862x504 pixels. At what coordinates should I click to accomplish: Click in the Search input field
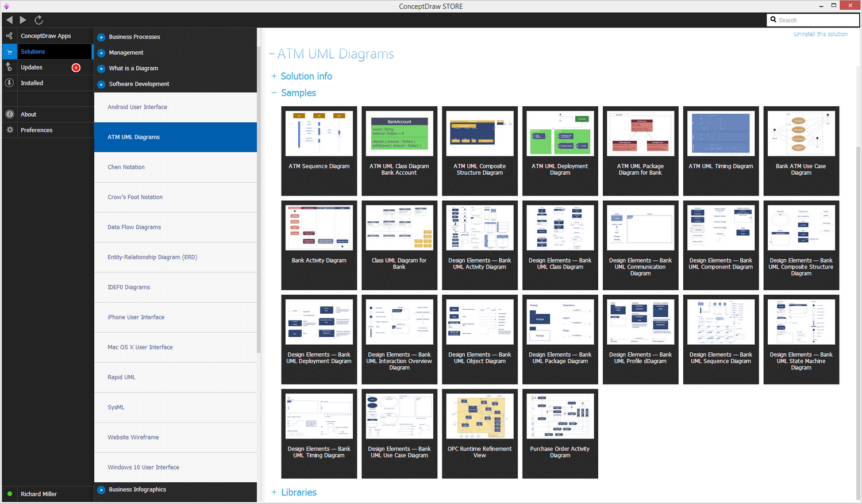click(813, 20)
